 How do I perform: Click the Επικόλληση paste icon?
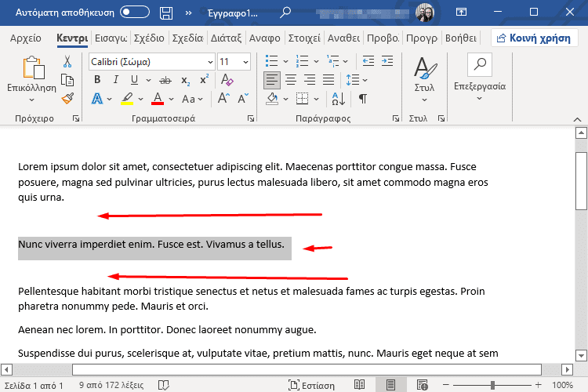pyautogui.click(x=34, y=67)
